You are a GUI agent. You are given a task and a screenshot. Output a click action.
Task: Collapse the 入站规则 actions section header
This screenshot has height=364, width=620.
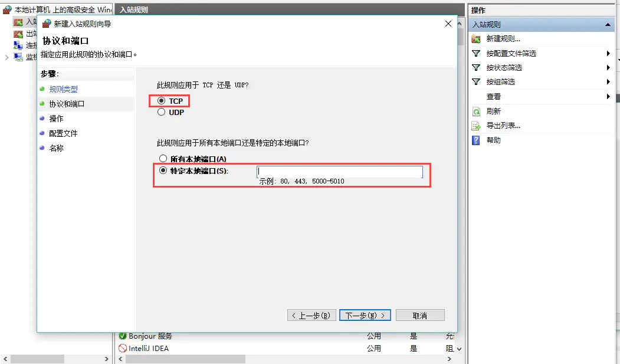click(x=608, y=25)
